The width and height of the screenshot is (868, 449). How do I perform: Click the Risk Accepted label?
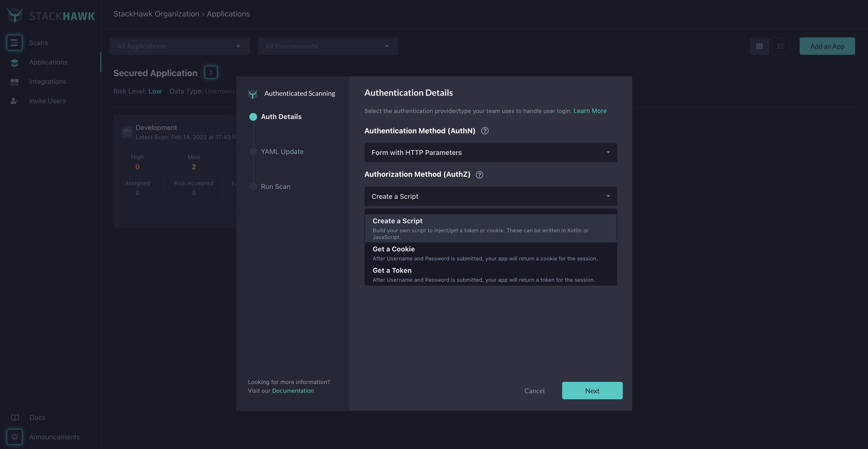[x=194, y=183]
